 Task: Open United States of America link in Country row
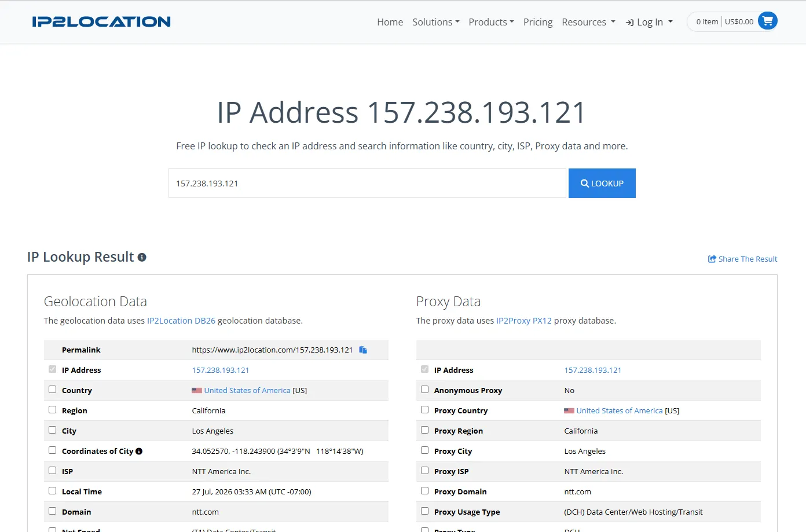247,391
